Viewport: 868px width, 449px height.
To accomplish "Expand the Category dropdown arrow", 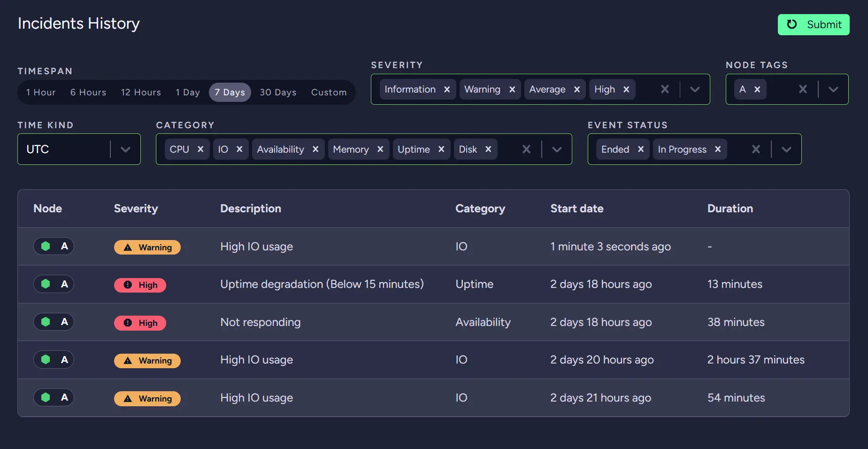I will 557,149.
